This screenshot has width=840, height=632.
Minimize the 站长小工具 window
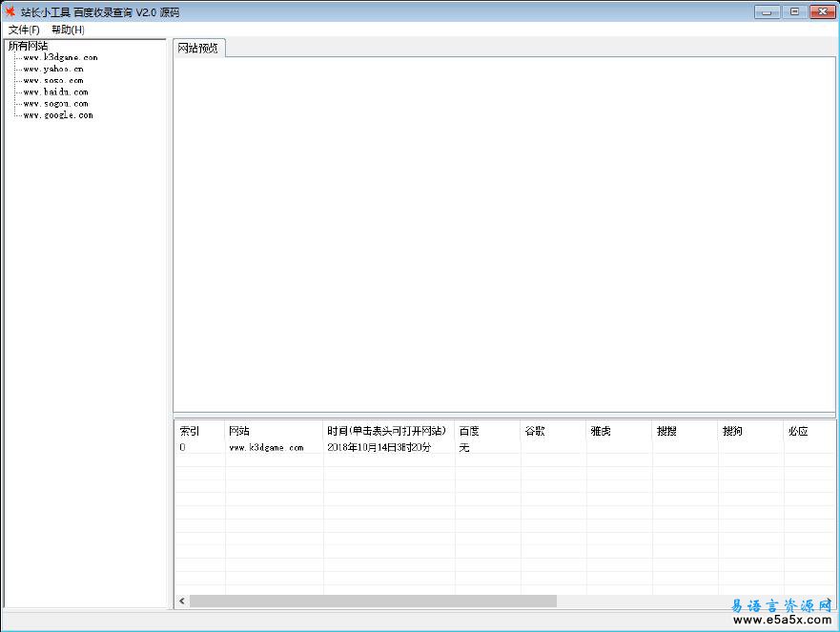click(767, 11)
